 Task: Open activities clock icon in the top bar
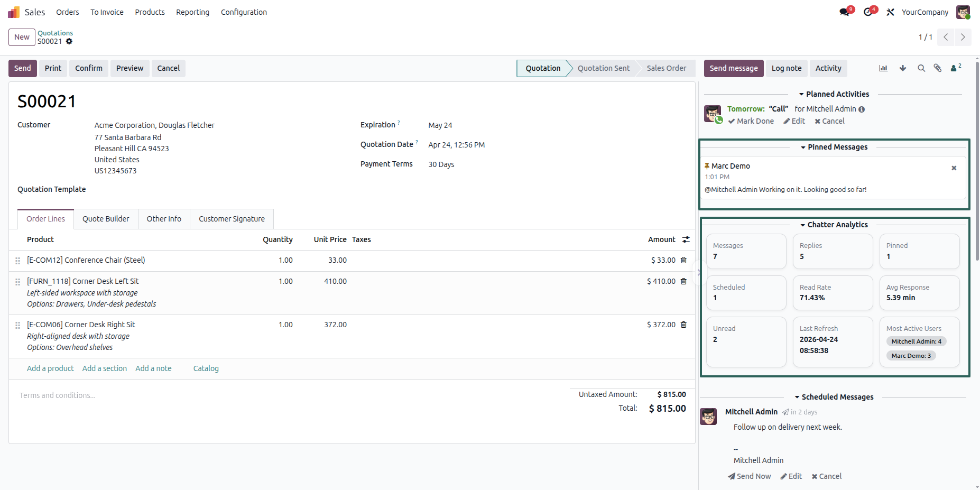click(868, 12)
